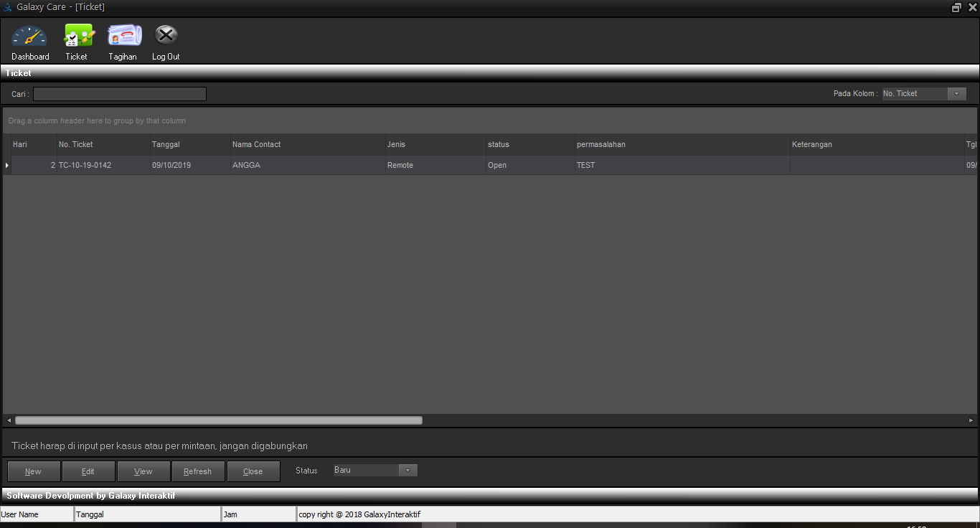980x528 pixels.
Task: Click the scroll right arrow of grid
Action: [971, 420]
